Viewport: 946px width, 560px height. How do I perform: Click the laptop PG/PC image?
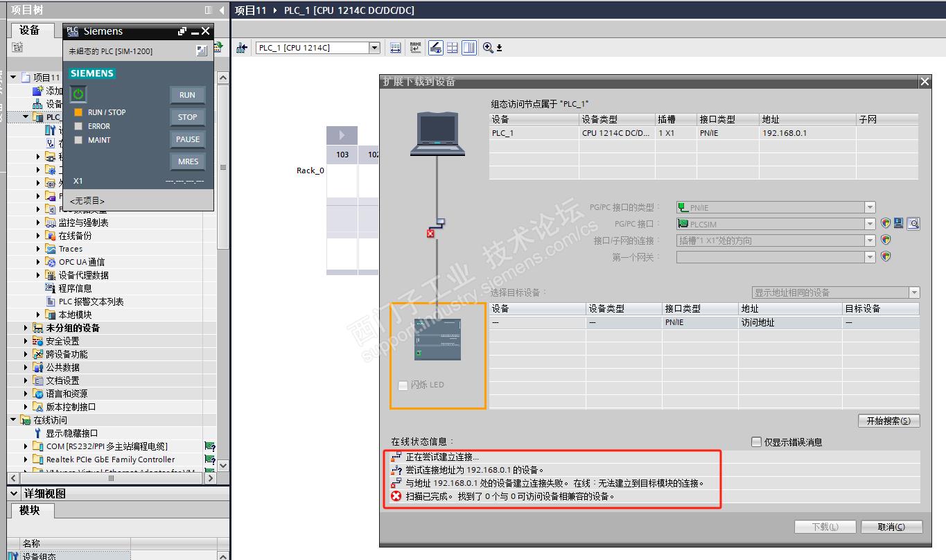coord(438,134)
